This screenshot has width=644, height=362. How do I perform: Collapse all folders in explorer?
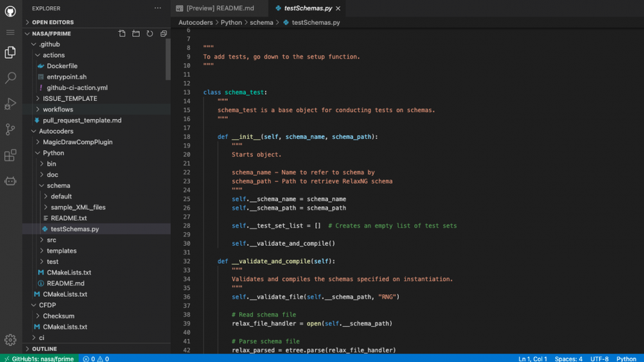163,33
